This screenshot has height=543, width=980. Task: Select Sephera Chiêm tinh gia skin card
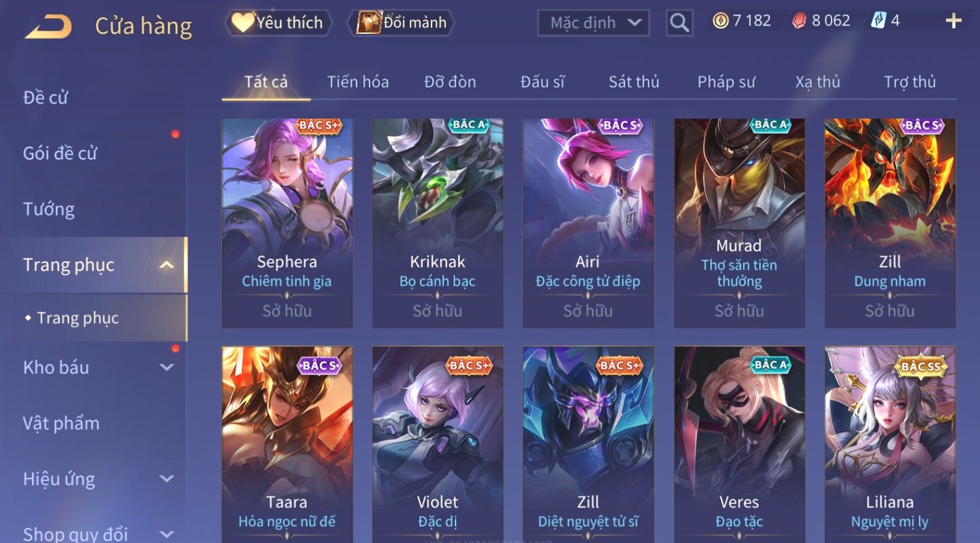[x=287, y=223]
